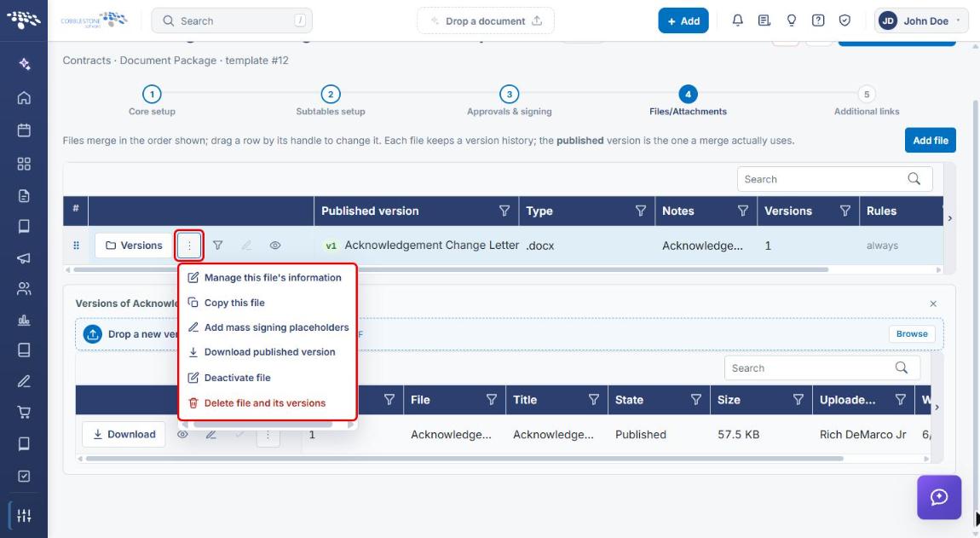The image size is (980, 538).
Task: Open the filter for the State column
Action: pos(695,400)
